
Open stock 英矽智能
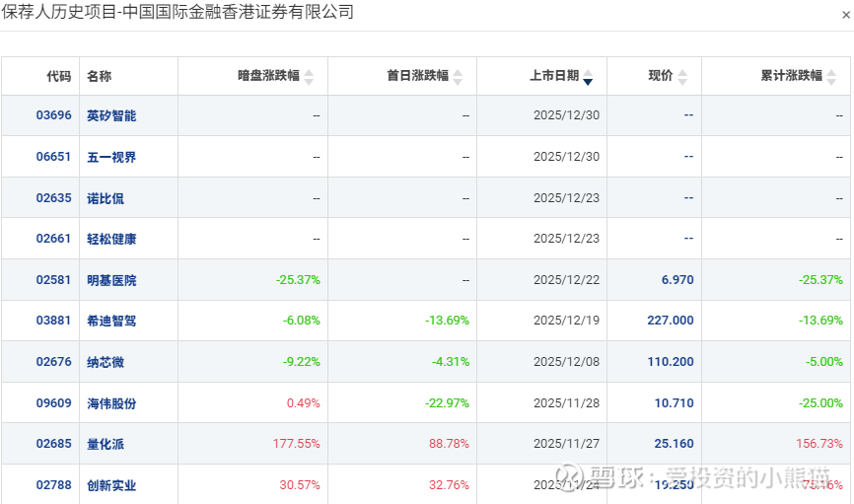(x=111, y=115)
